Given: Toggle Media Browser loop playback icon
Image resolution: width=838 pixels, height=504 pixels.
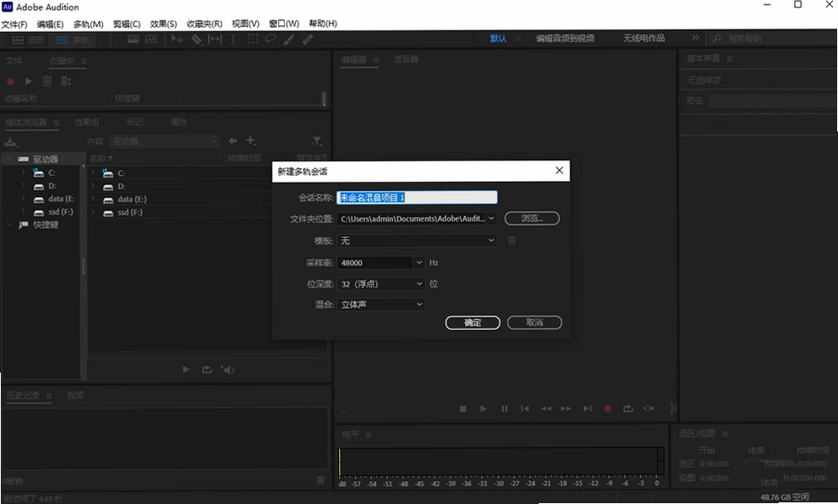Looking at the screenshot, I should (x=207, y=370).
